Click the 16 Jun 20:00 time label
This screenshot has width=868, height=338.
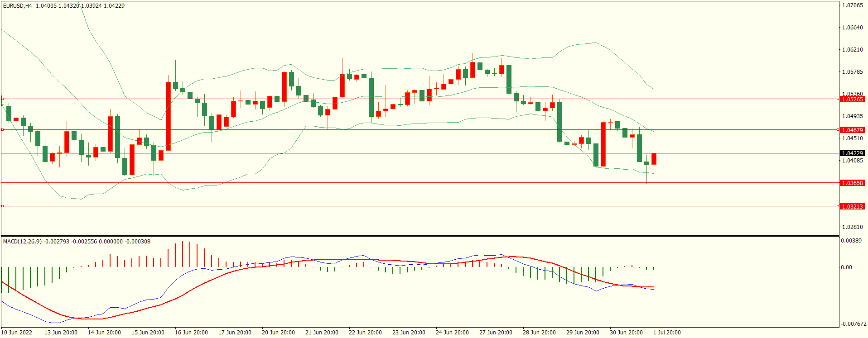pyautogui.click(x=191, y=332)
